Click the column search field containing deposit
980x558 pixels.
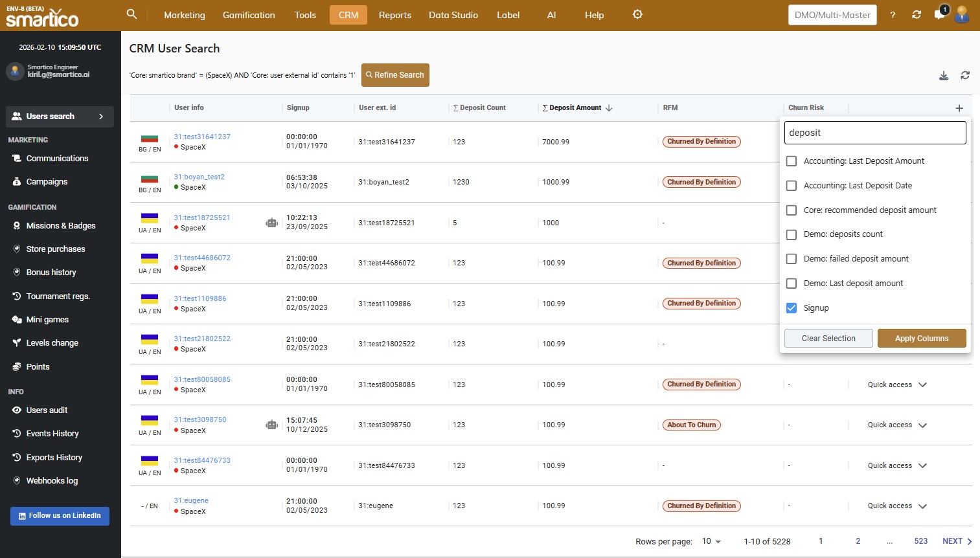tap(874, 133)
